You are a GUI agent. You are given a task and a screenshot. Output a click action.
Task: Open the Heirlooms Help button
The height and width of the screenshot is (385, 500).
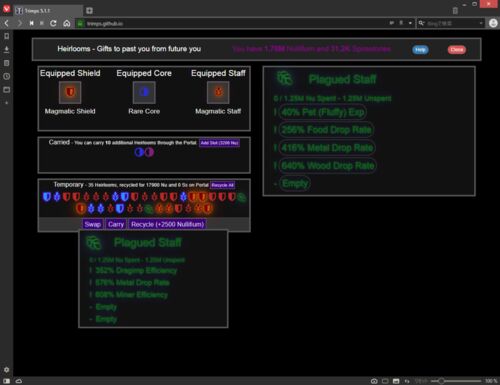point(420,50)
